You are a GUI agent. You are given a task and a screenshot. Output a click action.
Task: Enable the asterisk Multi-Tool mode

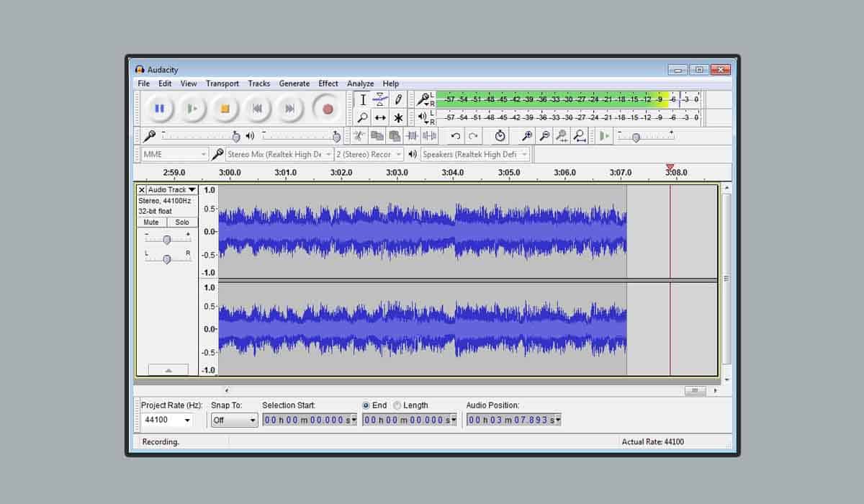pos(397,117)
